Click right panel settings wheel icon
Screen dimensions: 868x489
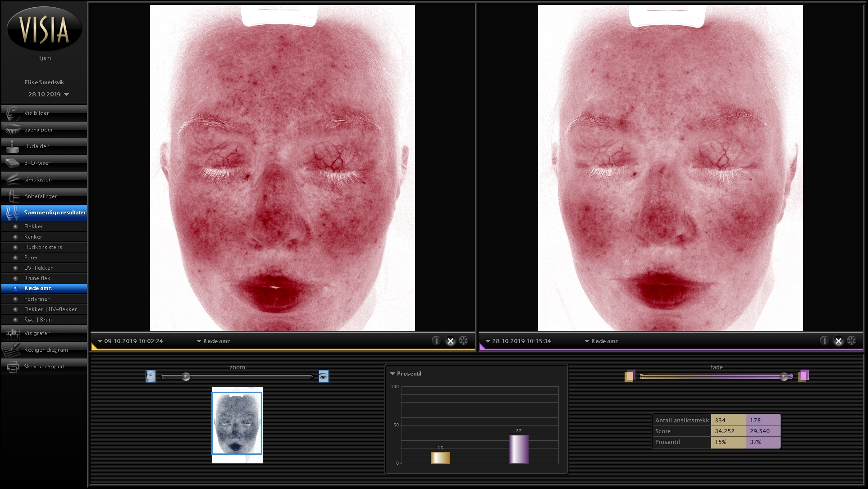click(851, 341)
